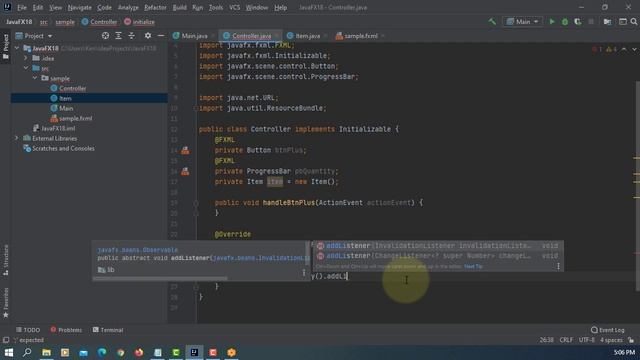Open the Refactor menu
The height and width of the screenshot is (360, 640).
point(155,7)
